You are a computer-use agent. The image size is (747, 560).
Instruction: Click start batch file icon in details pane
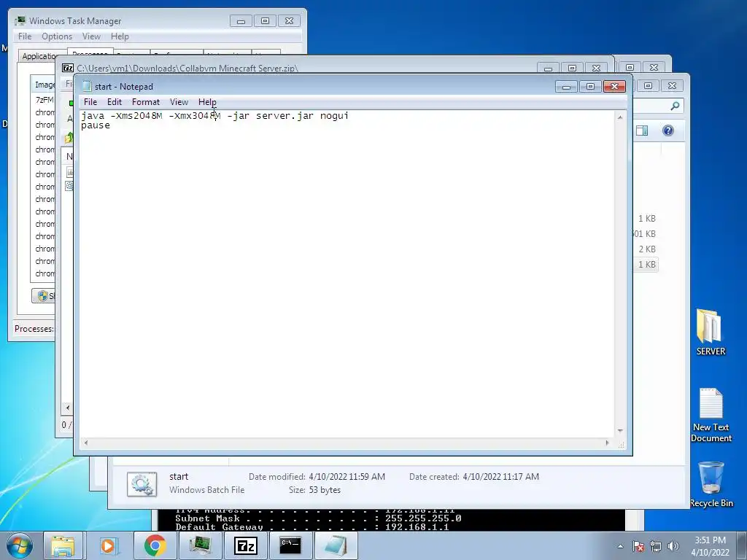[x=142, y=484]
